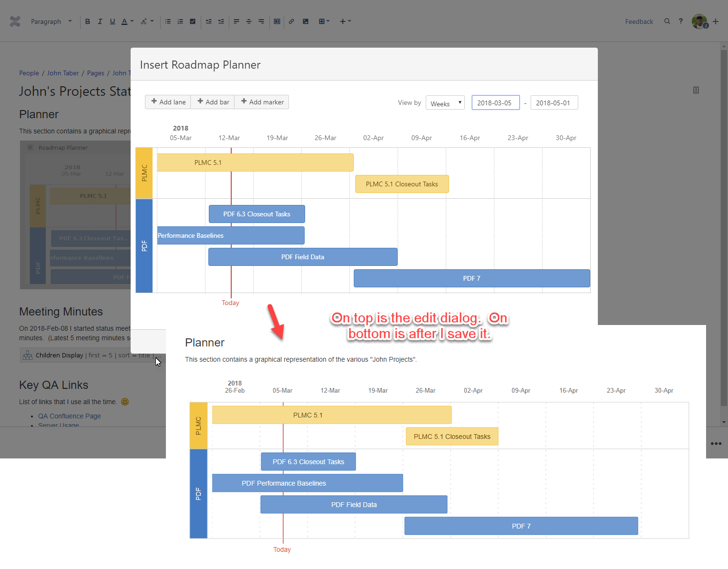Open the View by Weeks dropdown
The height and width of the screenshot is (569, 728).
click(445, 103)
